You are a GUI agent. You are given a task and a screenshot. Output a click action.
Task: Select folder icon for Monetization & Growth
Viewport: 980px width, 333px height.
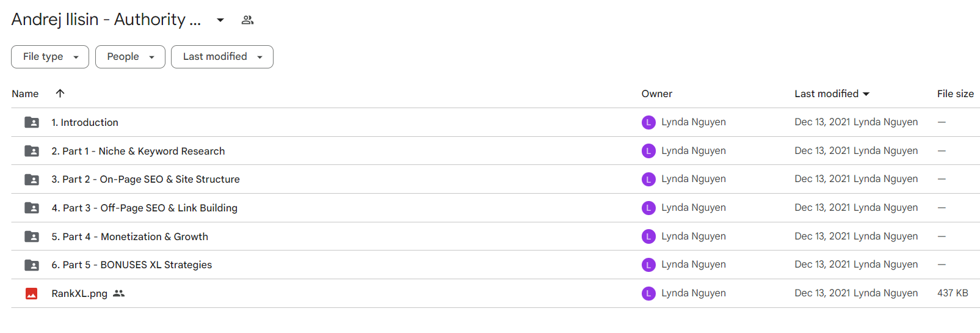(32, 236)
